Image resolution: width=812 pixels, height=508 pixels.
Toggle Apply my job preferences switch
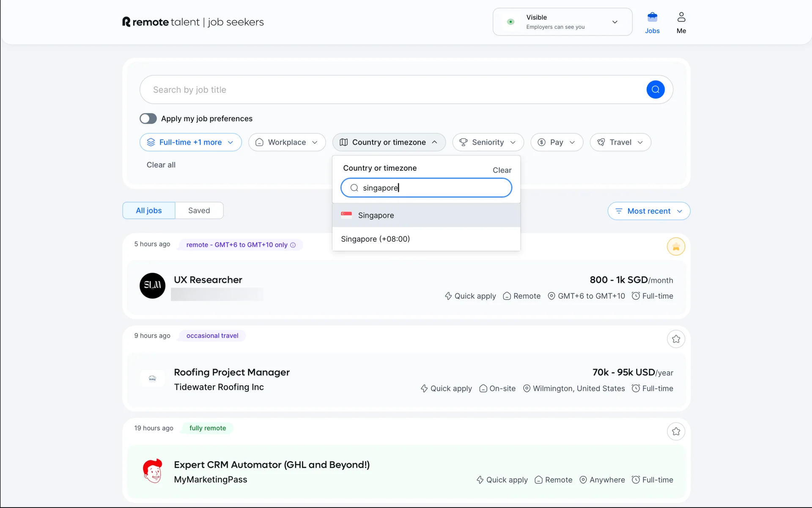point(148,119)
